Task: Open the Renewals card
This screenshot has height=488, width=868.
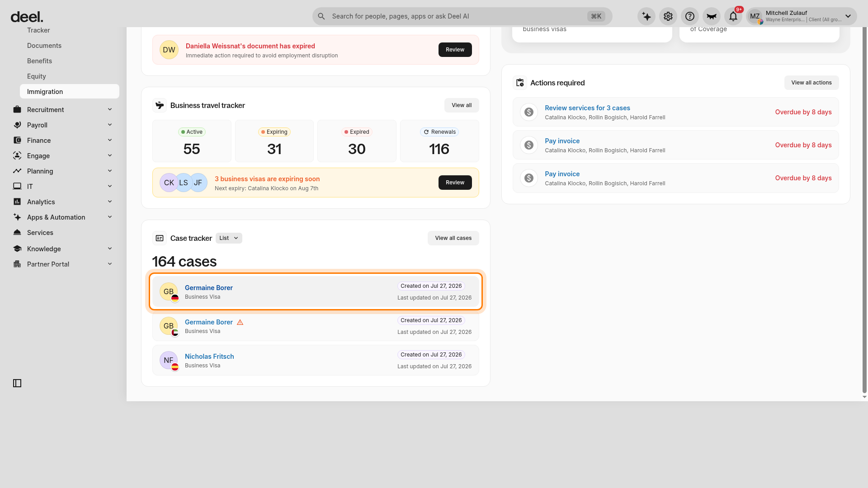Action: pos(439,141)
